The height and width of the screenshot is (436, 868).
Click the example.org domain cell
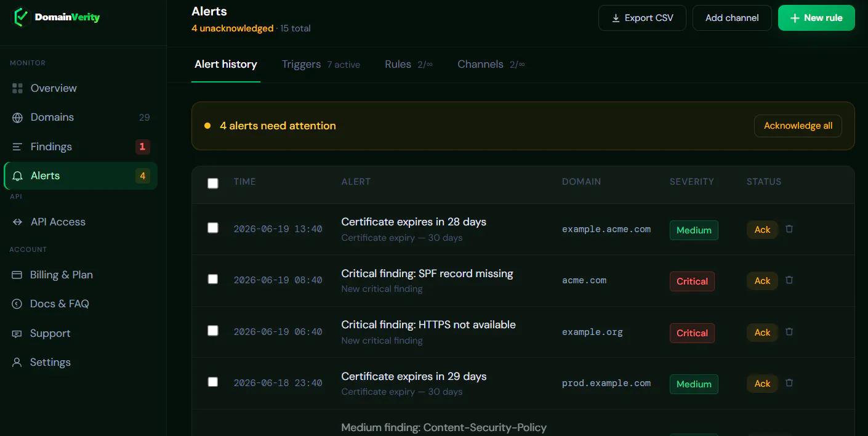592,332
